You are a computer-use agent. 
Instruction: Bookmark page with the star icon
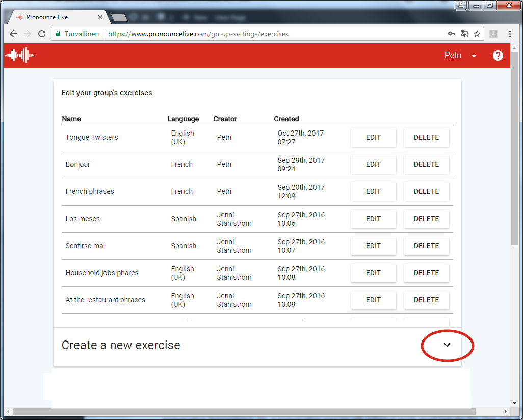point(477,34)
